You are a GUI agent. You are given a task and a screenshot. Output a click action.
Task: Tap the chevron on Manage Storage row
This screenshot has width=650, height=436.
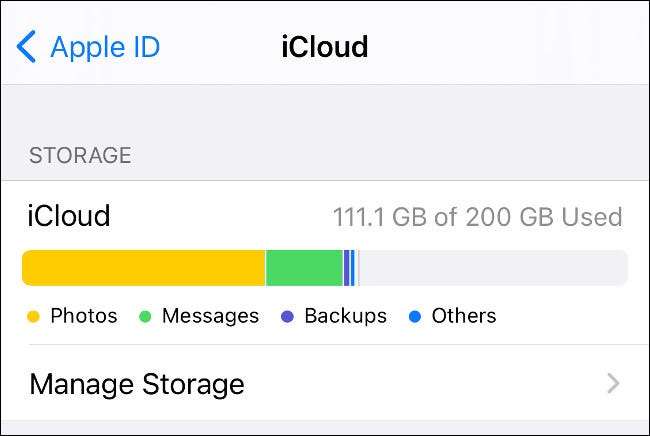(x=613, y=383)
